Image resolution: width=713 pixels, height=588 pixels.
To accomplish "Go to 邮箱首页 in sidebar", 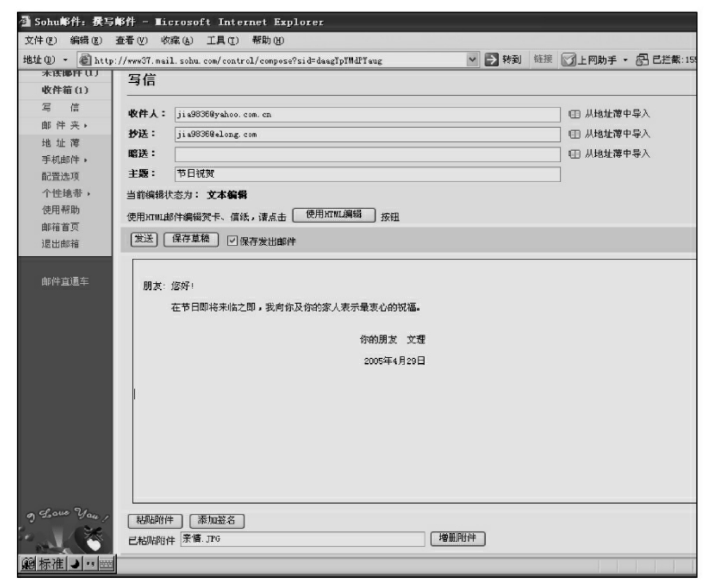I will pyautogui.click(x=60, y=227).
